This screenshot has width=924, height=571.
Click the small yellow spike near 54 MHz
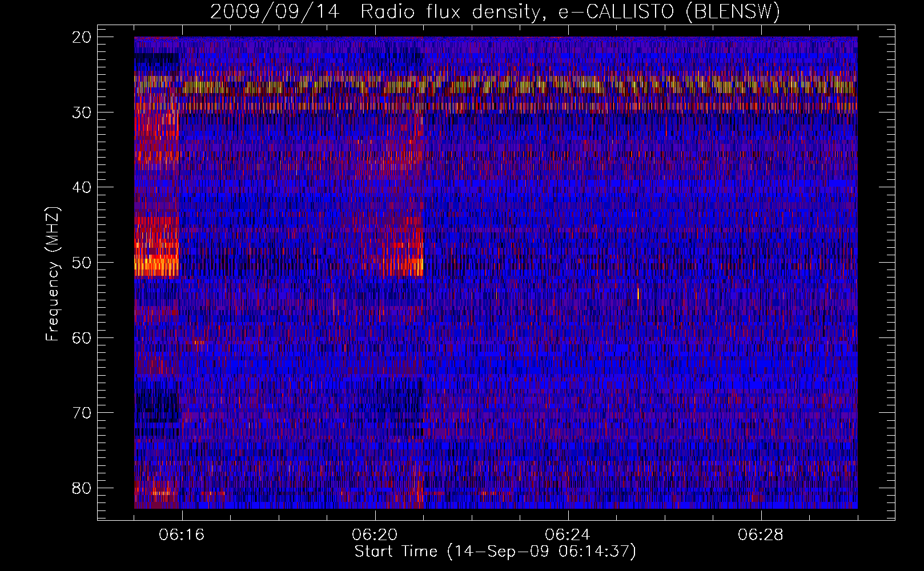[x=638, y=293]
